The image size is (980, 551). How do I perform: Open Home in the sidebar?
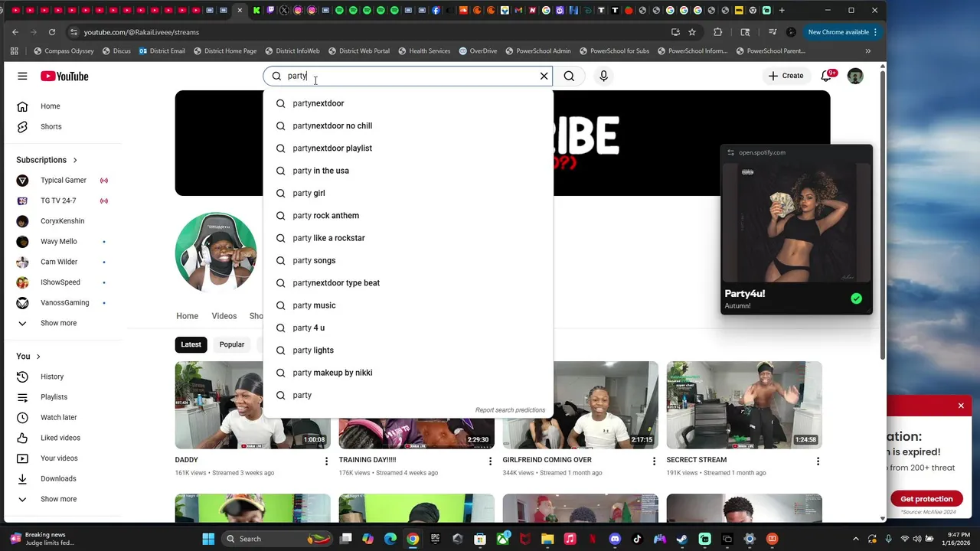(x=63, y=106)
